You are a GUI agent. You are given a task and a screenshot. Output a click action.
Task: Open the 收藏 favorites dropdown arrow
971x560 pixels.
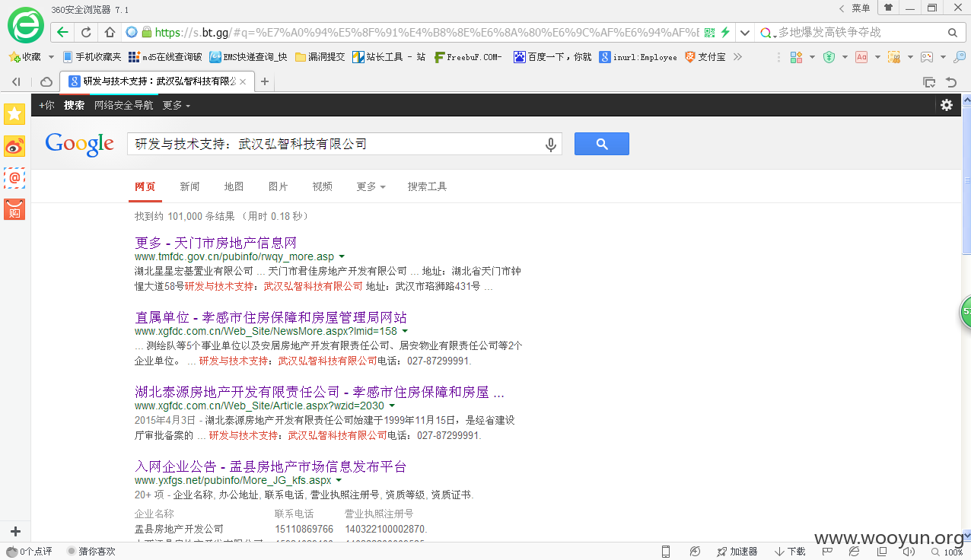(51, 57)
